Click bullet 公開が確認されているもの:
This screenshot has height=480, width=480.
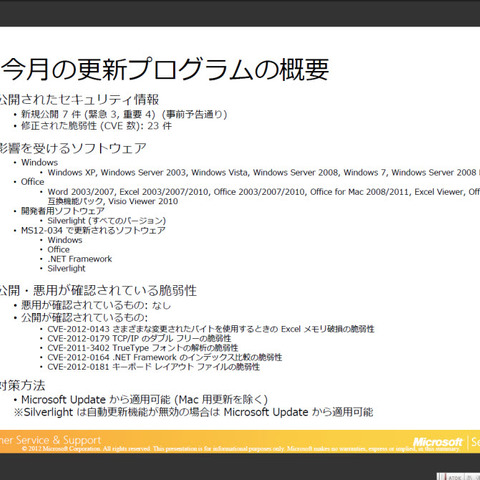[84, 317]
